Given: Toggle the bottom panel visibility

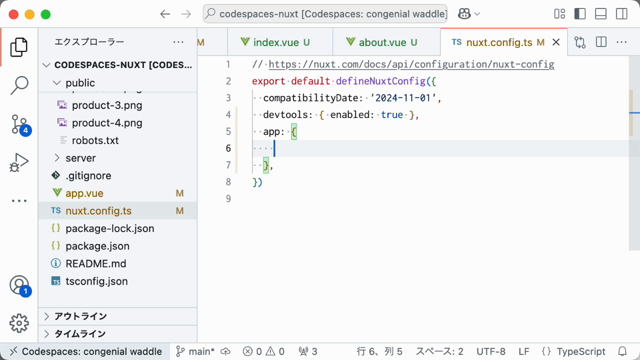Looking at the screenshot, I should tap(601, 14).
